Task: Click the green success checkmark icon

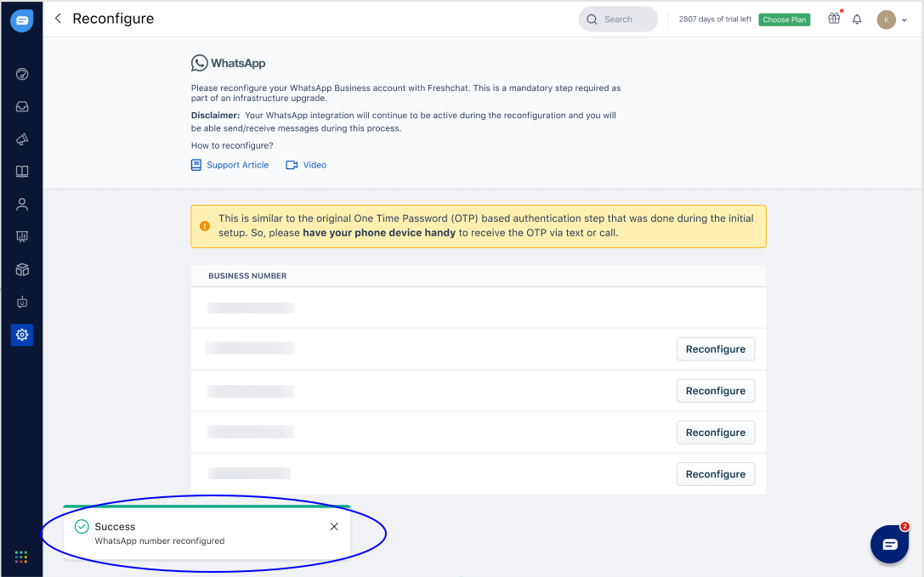Action: coord(82,526)
